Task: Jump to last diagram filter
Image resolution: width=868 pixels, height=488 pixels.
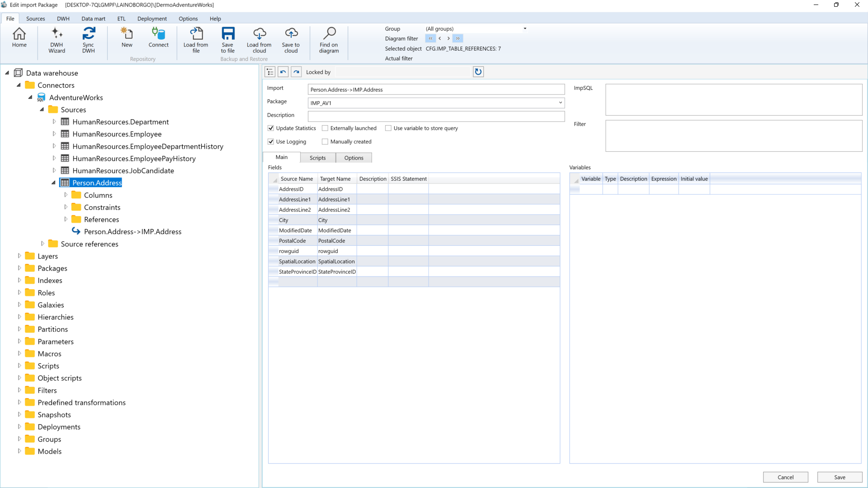Action: (x=458, y=39)
